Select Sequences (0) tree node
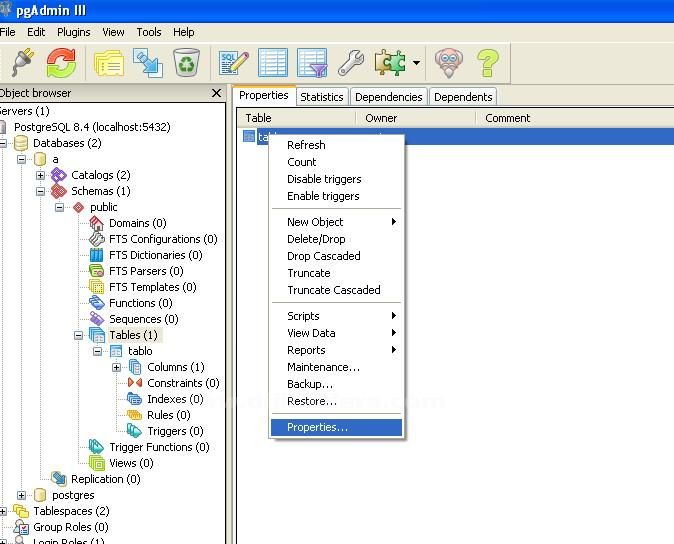Screen dimensions: 674x544 point(144,319)
